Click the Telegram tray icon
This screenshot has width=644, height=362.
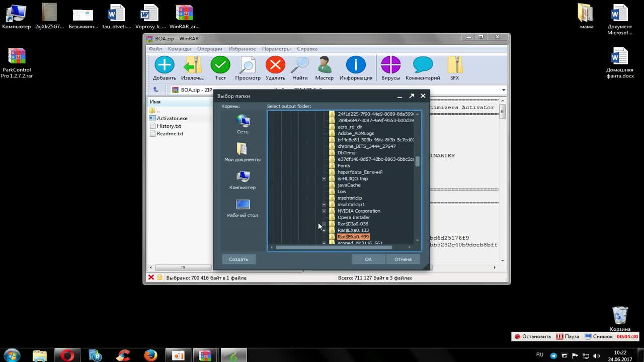(553, 356)
